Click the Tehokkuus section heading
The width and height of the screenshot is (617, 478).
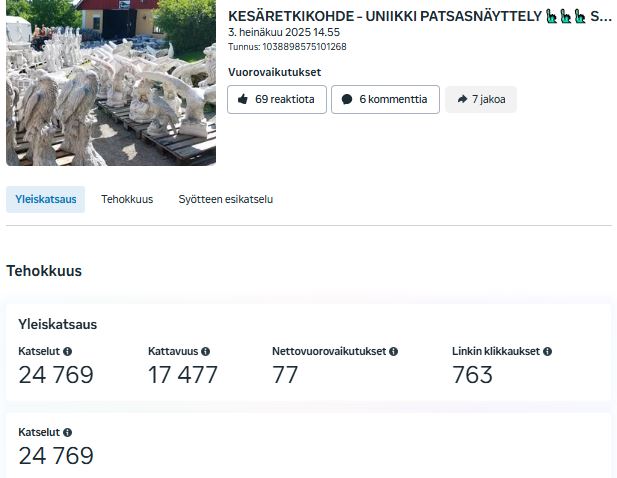[x=44, y=271]
